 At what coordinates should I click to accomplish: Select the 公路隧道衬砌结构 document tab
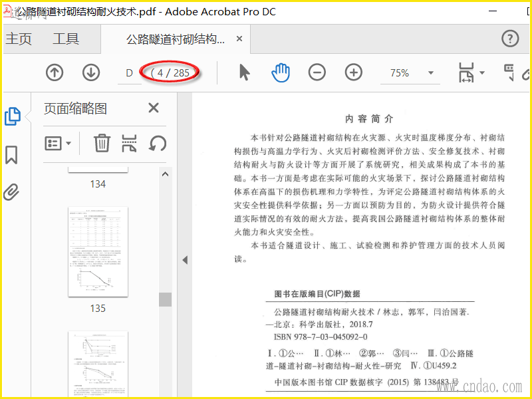pyautogui.click(x=176, y=39)
